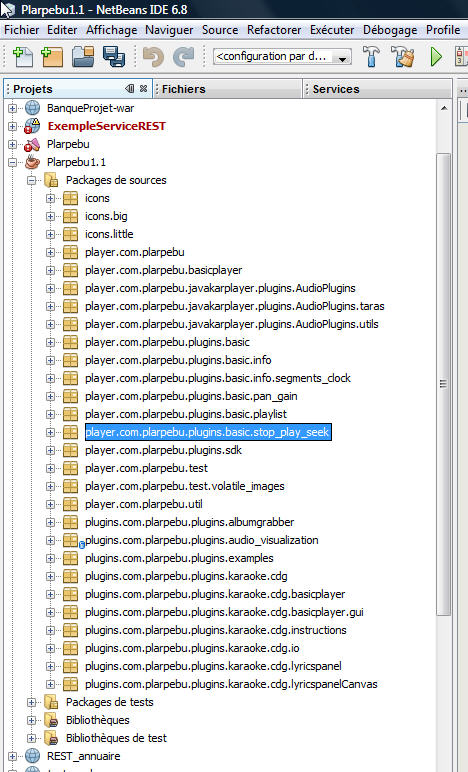Select package player.com.plarpebu.plugins.basic.playlist
468x772 pixels.
(186, 414)
